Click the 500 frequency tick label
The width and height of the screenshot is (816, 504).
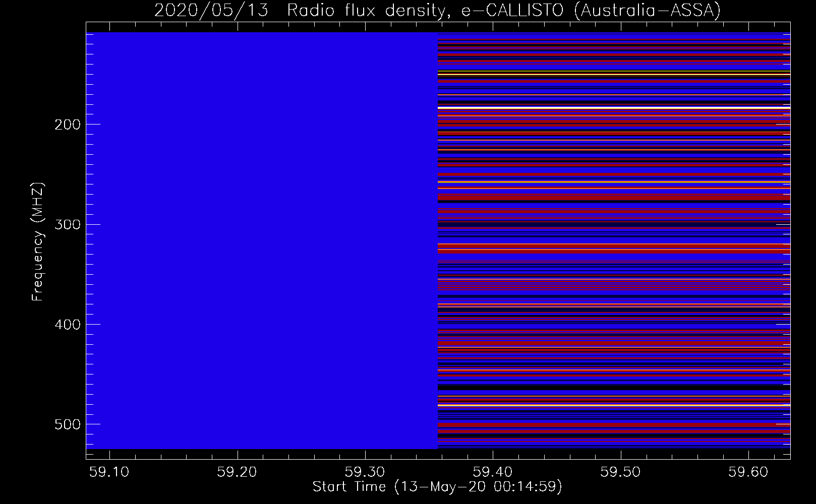point(67,424)
